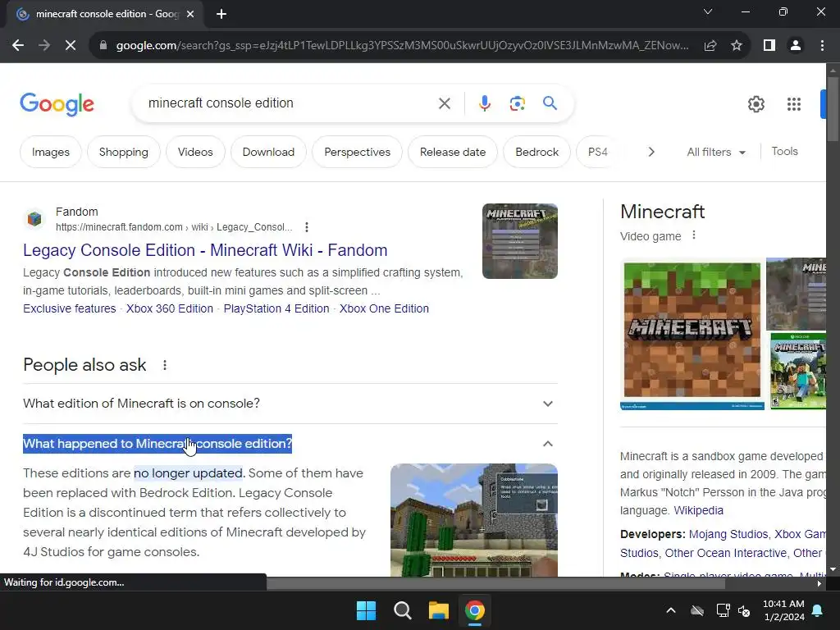Open the Exclusive features sitelink

click(x=70, y=308)
